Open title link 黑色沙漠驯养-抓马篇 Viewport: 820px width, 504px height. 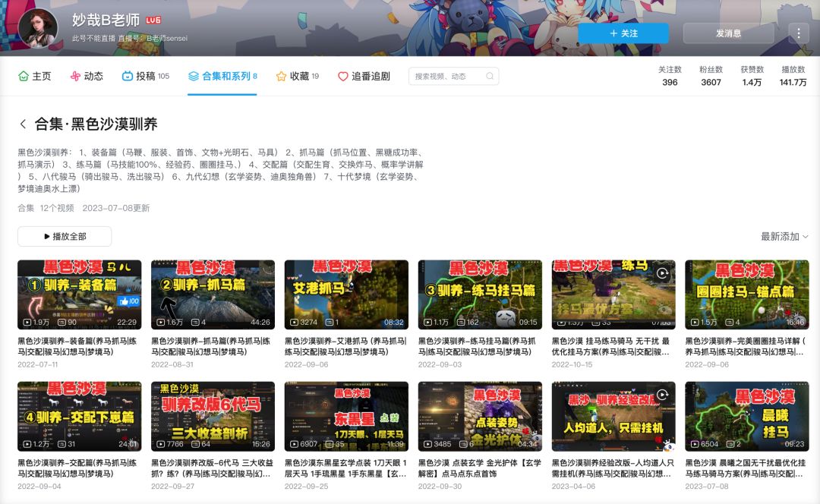tap(211, 346)
